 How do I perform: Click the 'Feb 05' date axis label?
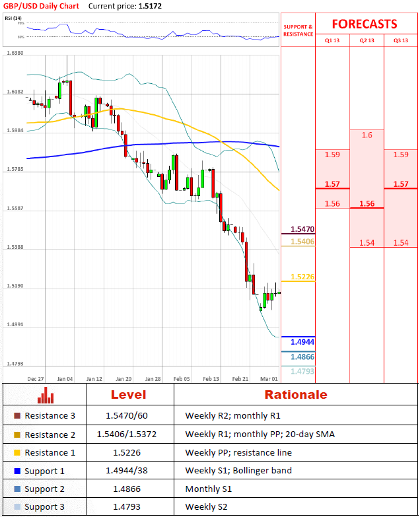182,379
